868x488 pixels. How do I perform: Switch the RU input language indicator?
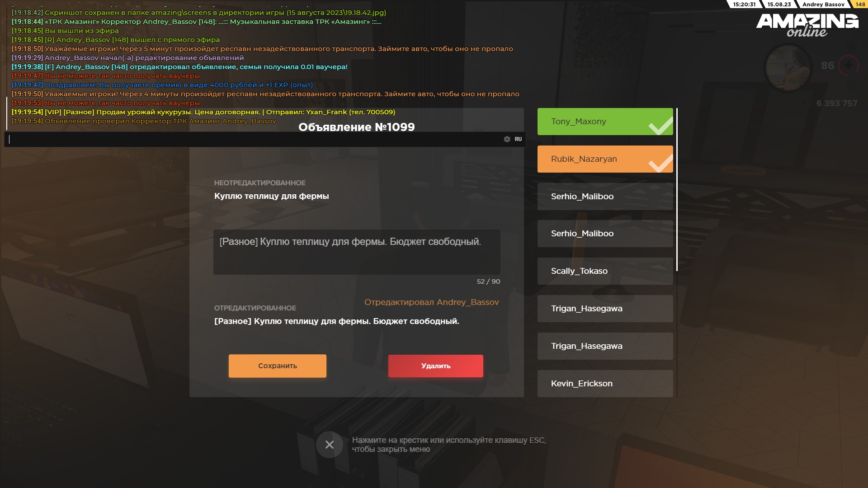click(x=518, y=139)
